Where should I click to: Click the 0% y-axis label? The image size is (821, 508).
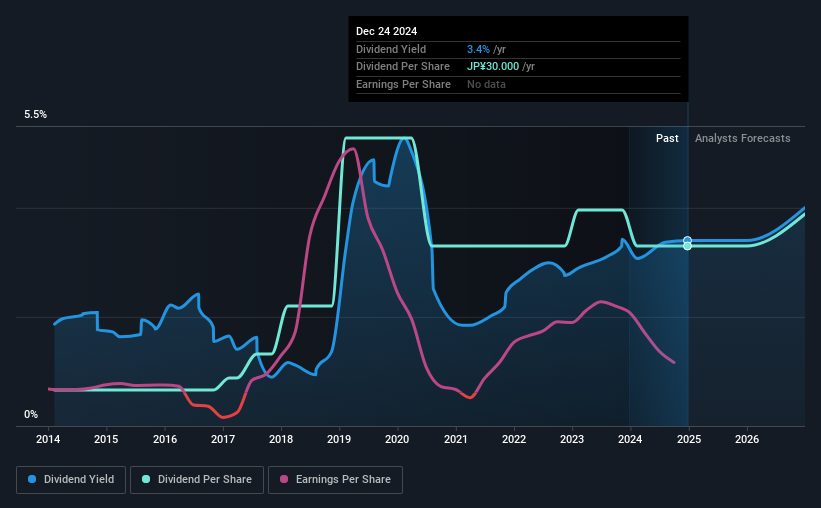click(x=31, y=414)
